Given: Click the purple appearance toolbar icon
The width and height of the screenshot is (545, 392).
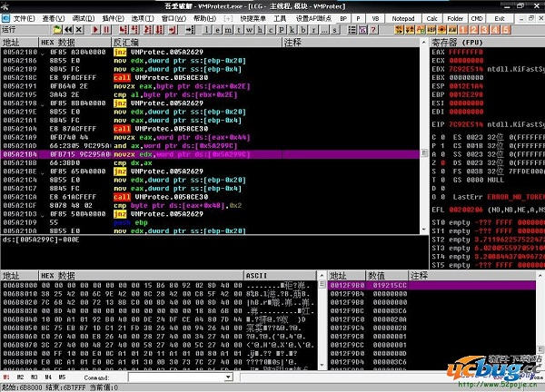Looking at the screenshot, I should pos(362,30).
